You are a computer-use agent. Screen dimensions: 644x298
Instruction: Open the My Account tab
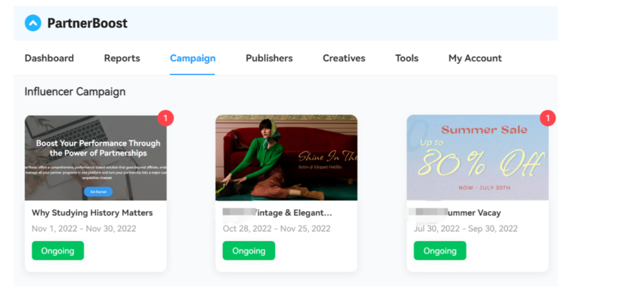tap(475, 58)
